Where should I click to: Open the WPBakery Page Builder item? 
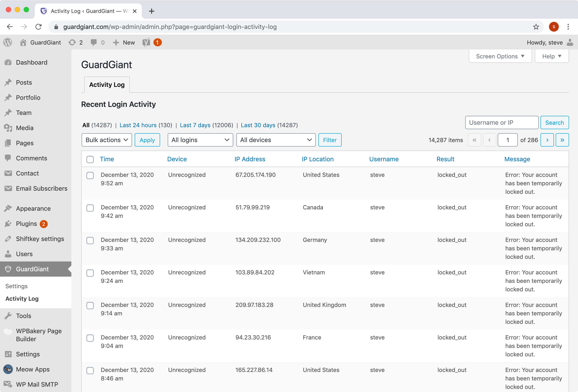35,335
